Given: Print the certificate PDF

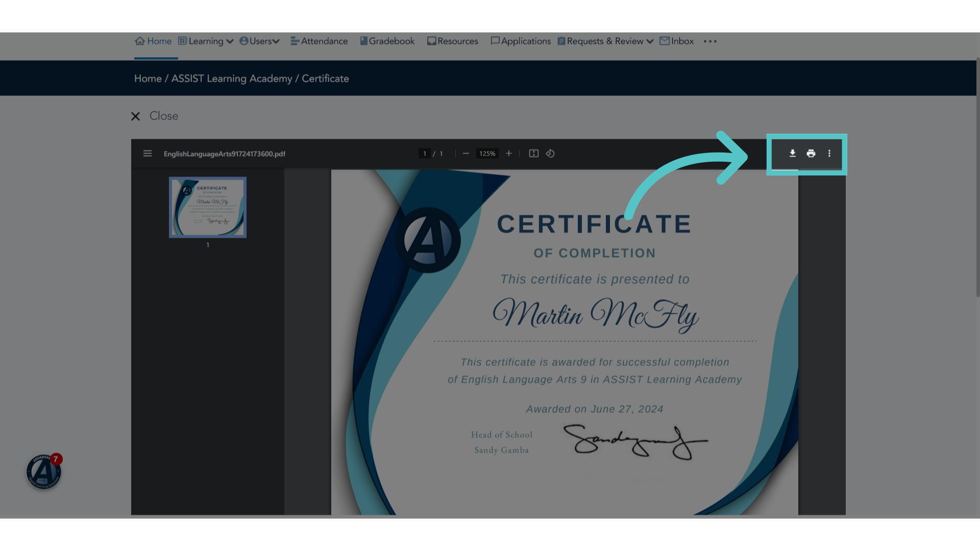Looking at the screenshot, I should click(x=811, y=154).
